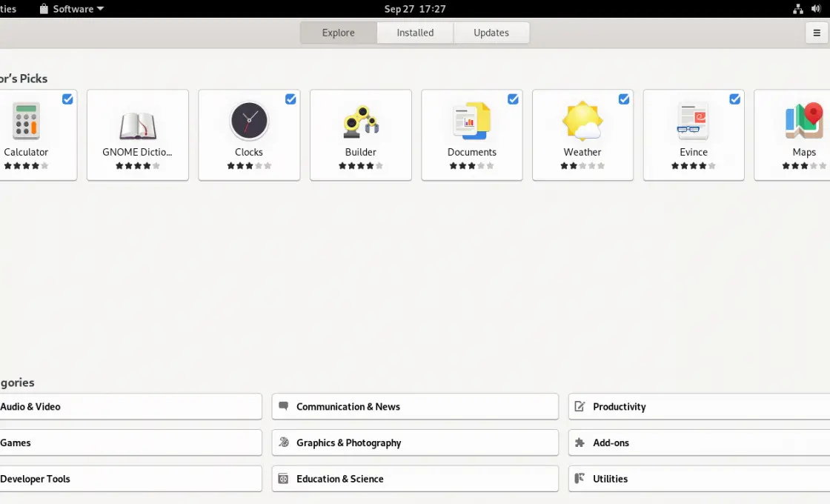This screenshot has width=830, height=504.
Task: Click the installed checkmark on Weather
Action: pos(624,99)
